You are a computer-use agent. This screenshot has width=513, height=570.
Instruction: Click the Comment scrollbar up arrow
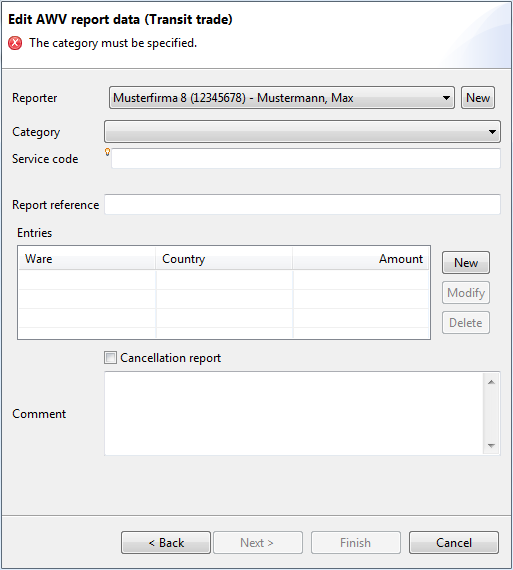coord(491,382)
